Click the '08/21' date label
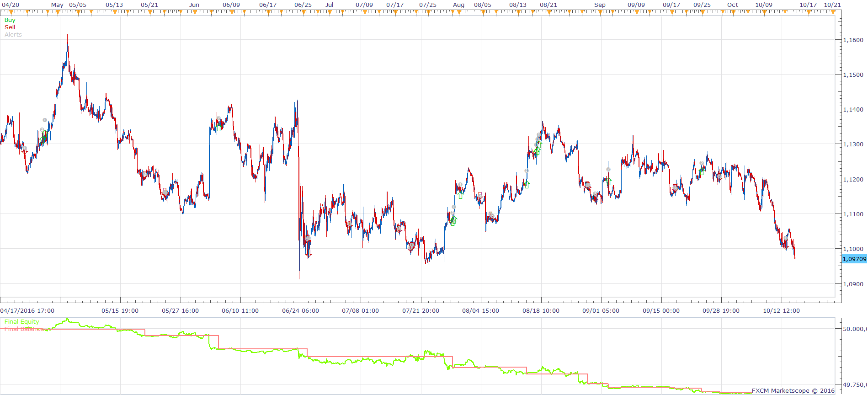 [548, 5]
